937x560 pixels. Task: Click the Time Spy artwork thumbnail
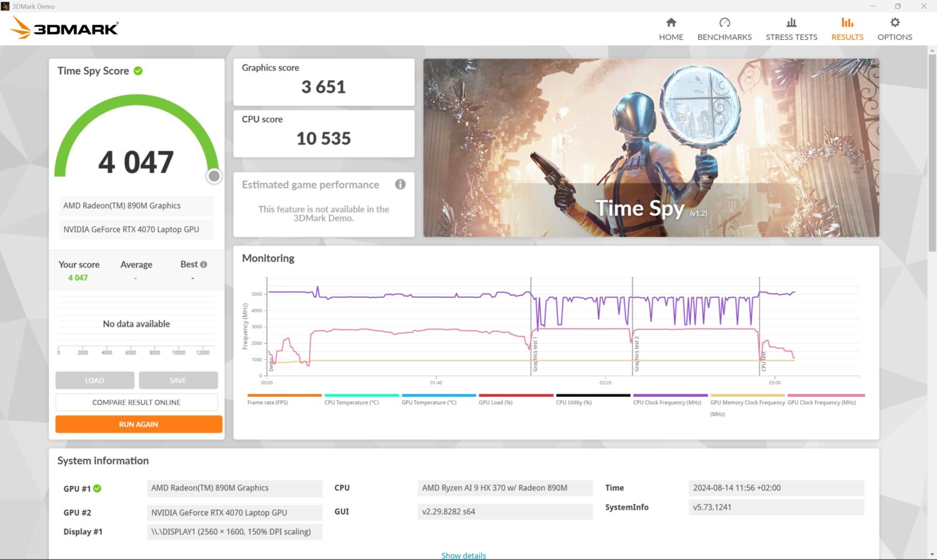coord(651,147)
